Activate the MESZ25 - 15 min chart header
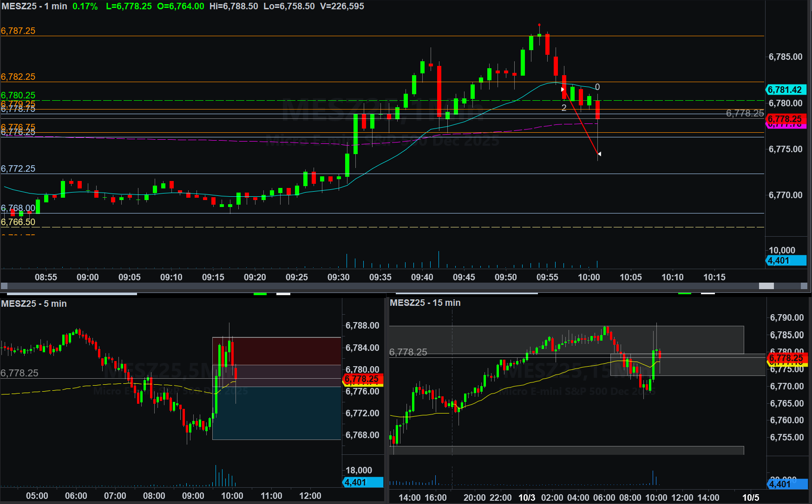 click(x=425, y=303)
